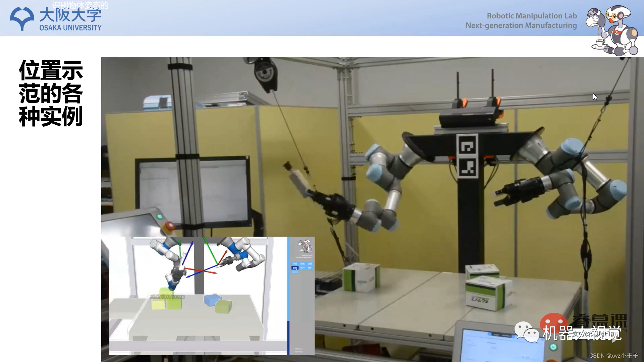Click small mascot logo in simulation panel
644x362 pixels.
306,246
